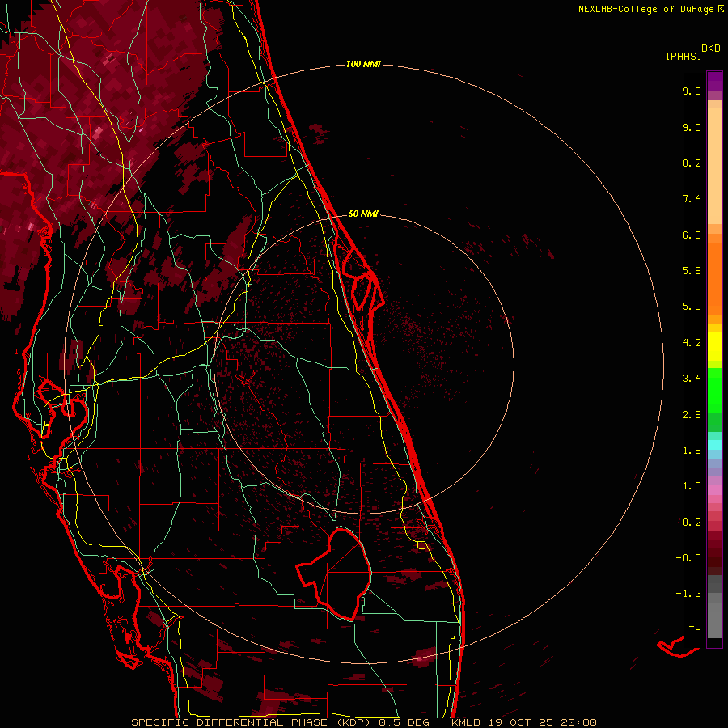Select the 2.6 value on the scale
This screenshot has width=728, height=728.
pos(692,415)
